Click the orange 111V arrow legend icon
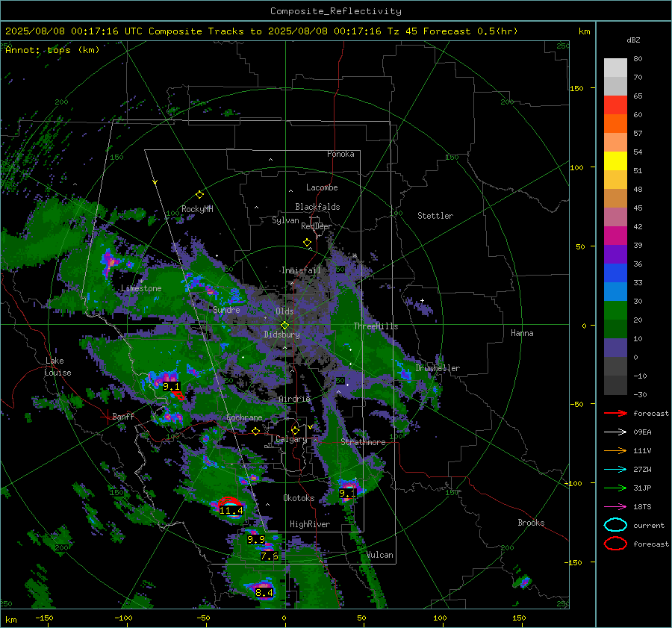This screenshot has width=672, height=628. (616, 450)
